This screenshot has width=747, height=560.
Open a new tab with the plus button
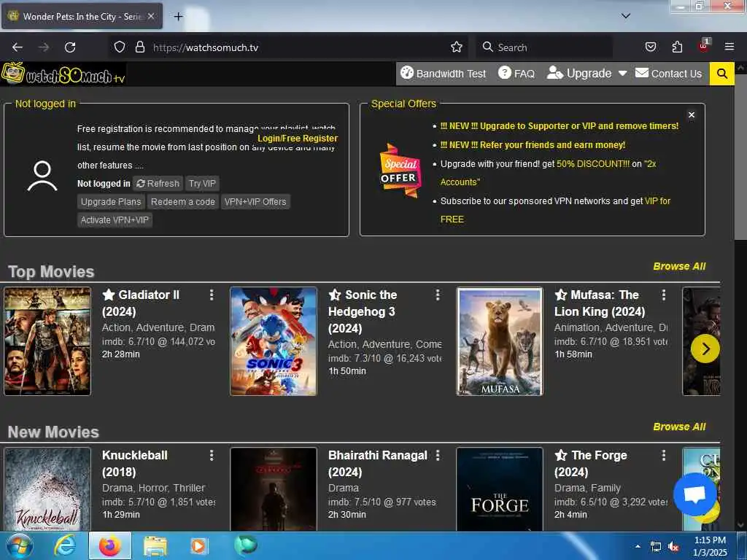click(x=178, y=17)
